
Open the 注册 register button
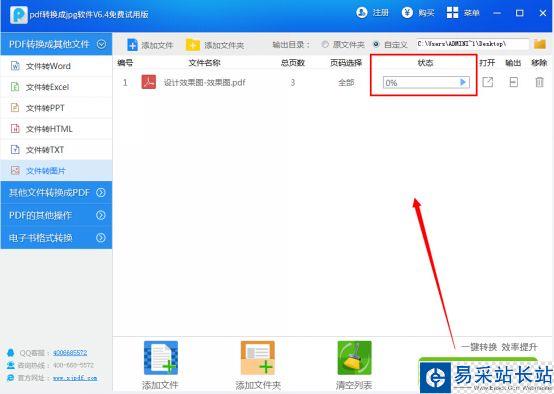[372, 13]
